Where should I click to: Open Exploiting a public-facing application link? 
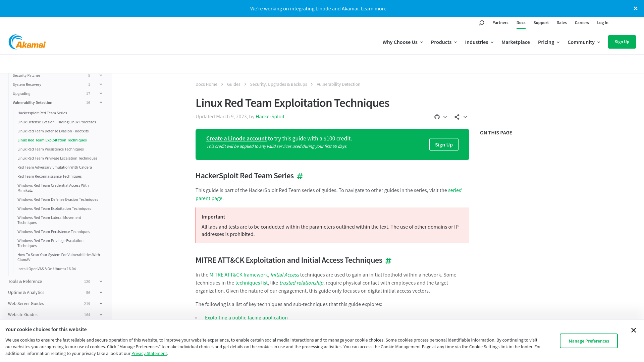click(x=246, y=317)
